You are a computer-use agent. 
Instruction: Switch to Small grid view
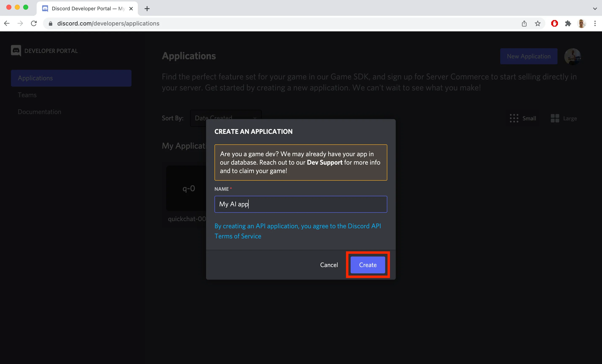[x=523, y=118]
